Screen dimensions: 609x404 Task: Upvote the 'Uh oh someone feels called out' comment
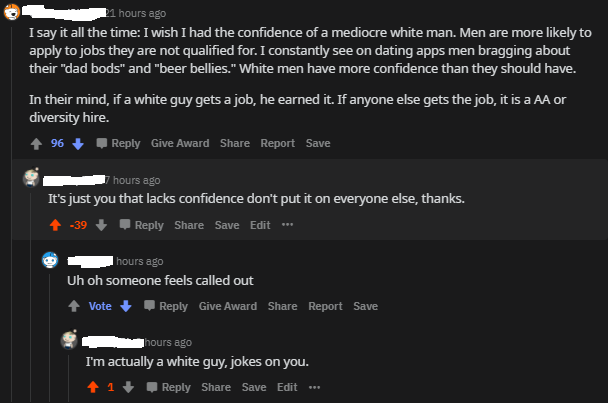pos(74,306)
